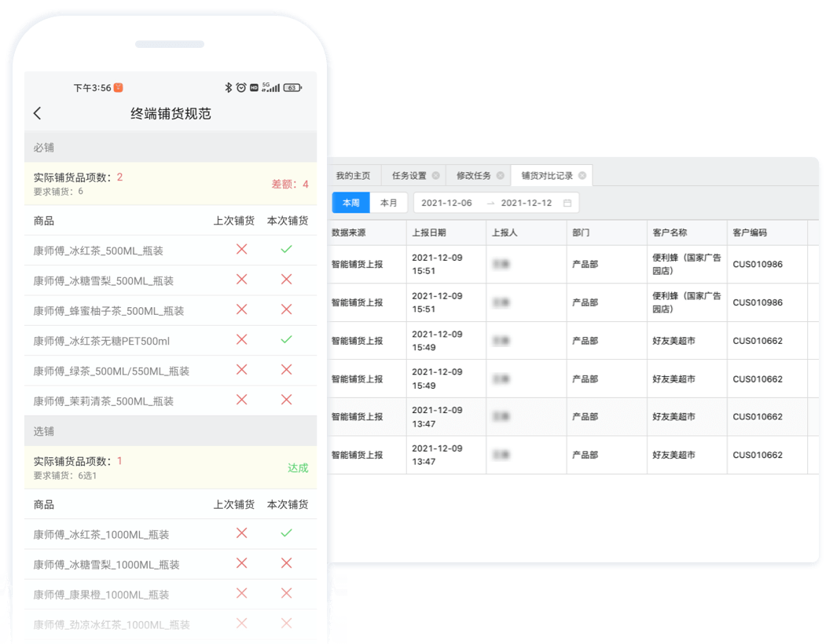This screenshot has width=833, height=644.
Task: Click the 客户名称 column header
Action: click(670, 233)
